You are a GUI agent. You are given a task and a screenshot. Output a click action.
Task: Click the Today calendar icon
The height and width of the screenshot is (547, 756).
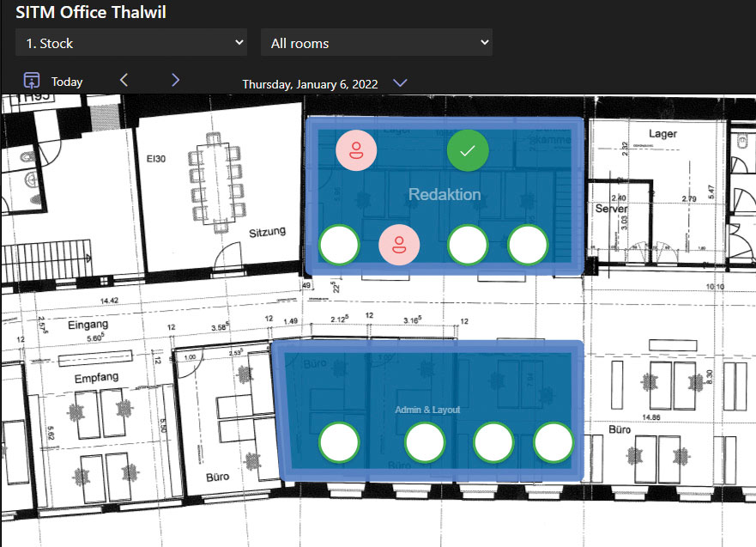tap(32, 81)
